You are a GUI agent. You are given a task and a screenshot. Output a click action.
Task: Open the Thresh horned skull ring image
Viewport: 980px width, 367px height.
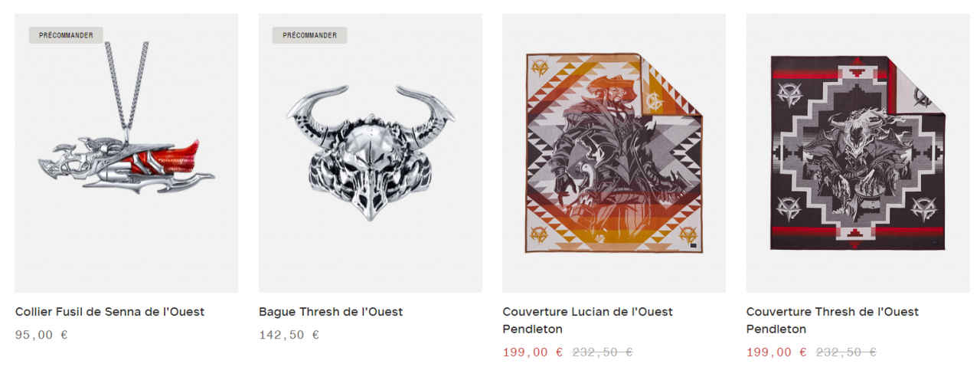click(x=371, y=152)
